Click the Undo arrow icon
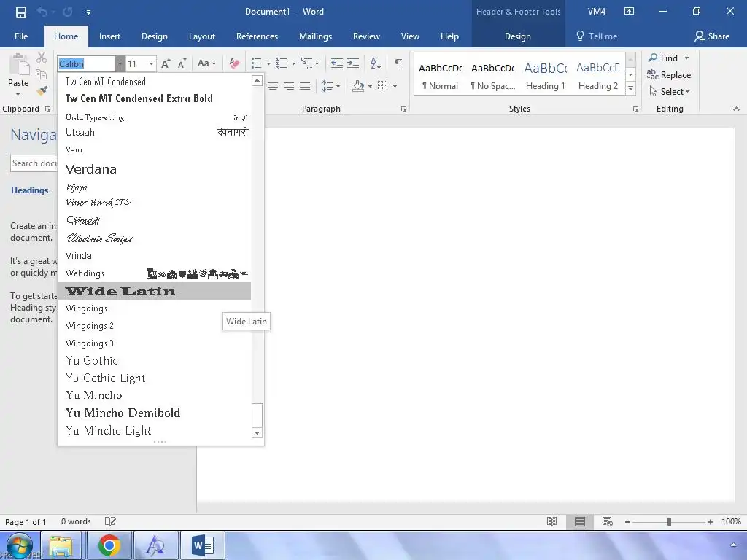Viewport: 747px width, 560px height. tap(42, 12)
